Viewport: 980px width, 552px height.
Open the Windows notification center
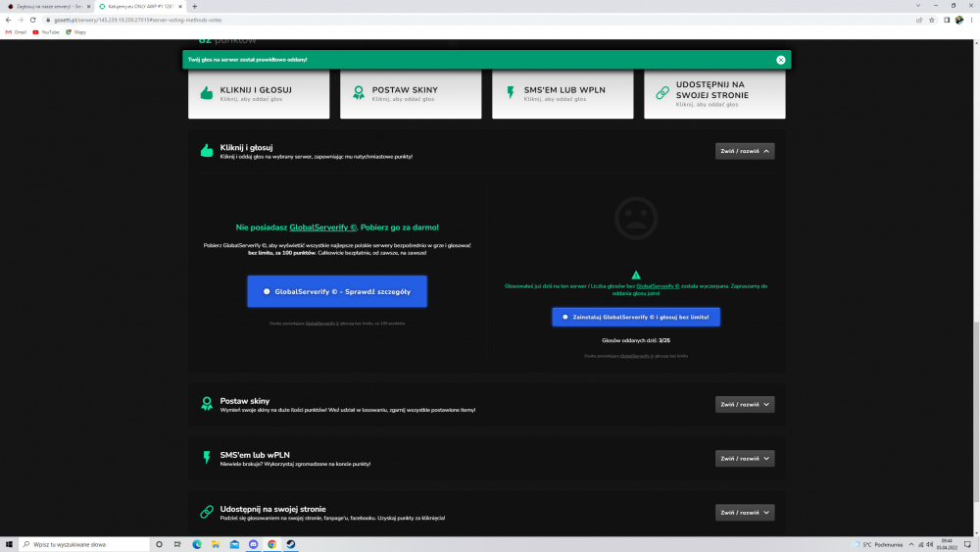point(967,544)
